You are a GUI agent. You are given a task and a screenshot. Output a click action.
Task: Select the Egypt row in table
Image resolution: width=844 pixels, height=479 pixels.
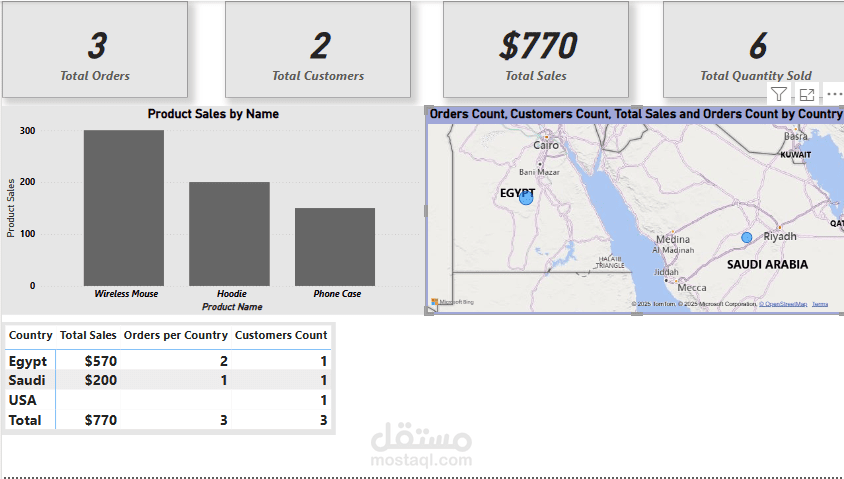pos(168,361)
